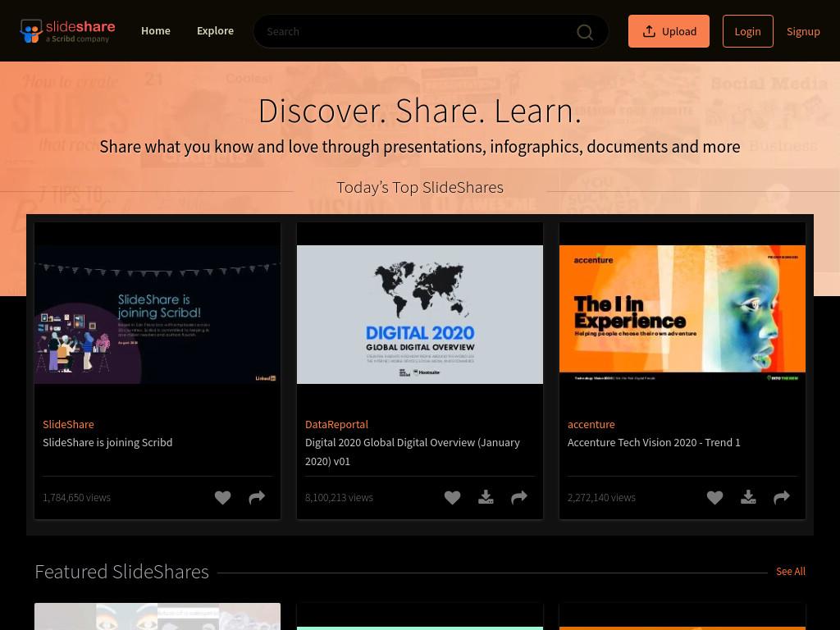Click the SlideShare logo

click(x=67, y=31)
